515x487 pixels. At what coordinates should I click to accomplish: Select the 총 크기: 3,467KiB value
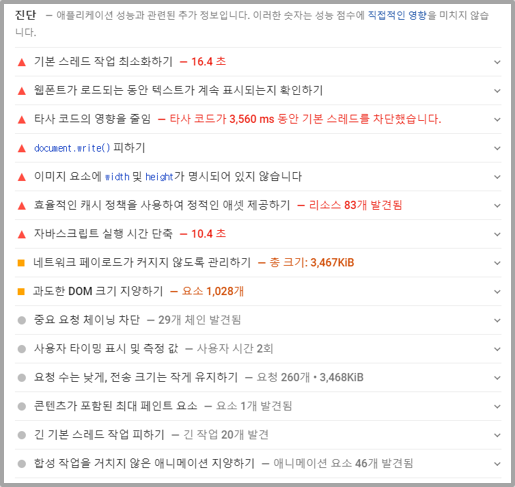pyautogui.click(x=311, y=262)
